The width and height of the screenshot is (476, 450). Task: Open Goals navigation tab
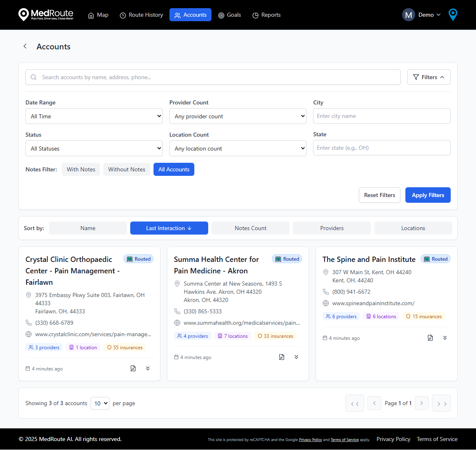pos(229,15)
